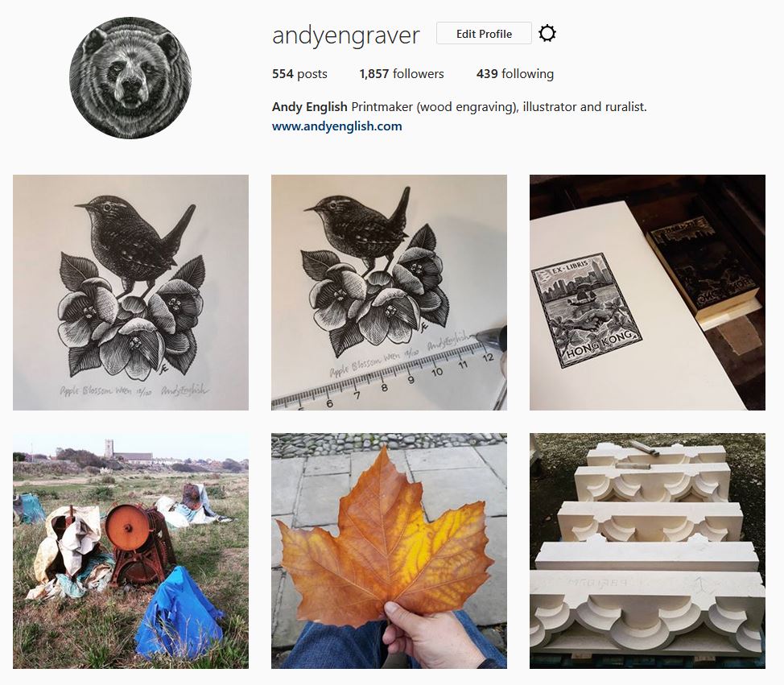Click the printmaker bio description text
The width and height of the screenshot is (784, 685).
(499, 107)
